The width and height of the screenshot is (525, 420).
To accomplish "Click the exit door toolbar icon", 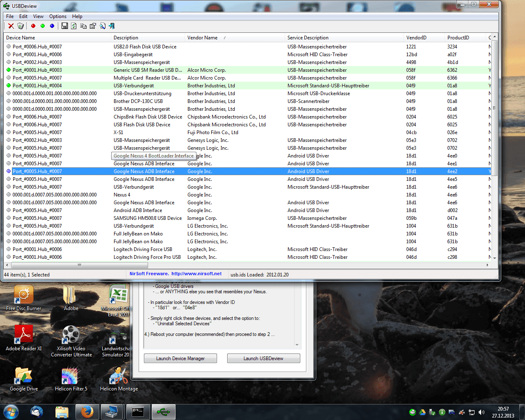I will (112, 26).
